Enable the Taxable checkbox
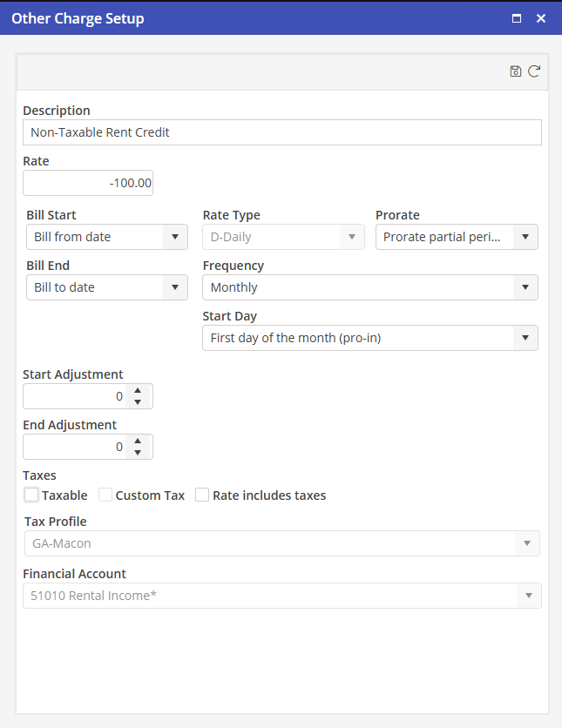 (x=32, y=495)
